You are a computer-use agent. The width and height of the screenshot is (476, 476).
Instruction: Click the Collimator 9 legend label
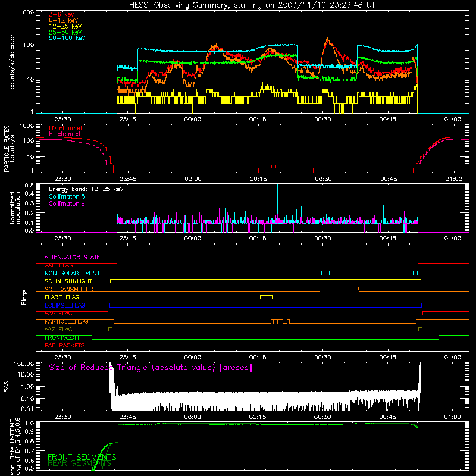(67, 203)
